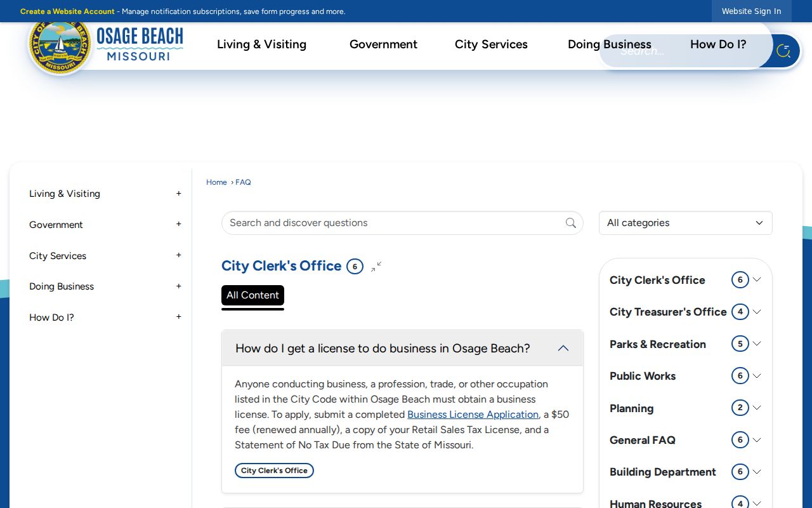Viewport: 812px width, 508px height.
Task: Click City Services sidebar link
Action: point(58,256)
